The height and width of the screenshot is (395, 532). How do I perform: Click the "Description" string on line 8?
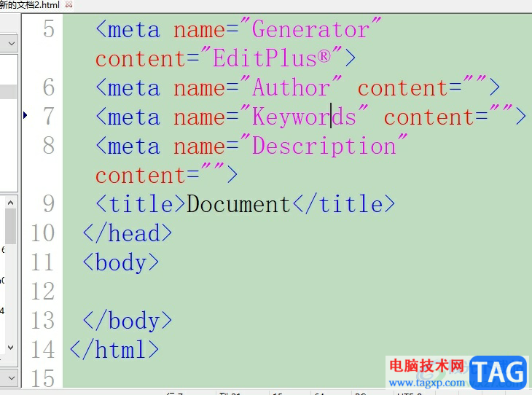(x=324, y=146)
